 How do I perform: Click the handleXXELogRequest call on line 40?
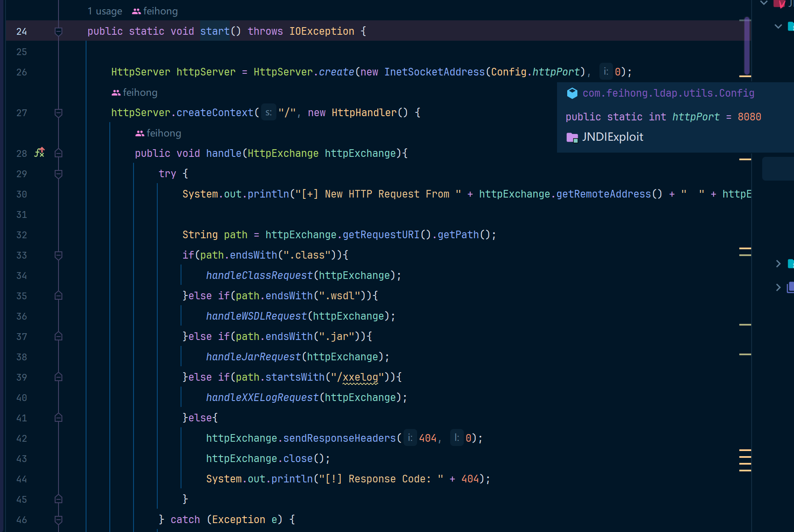coord(262,398)
